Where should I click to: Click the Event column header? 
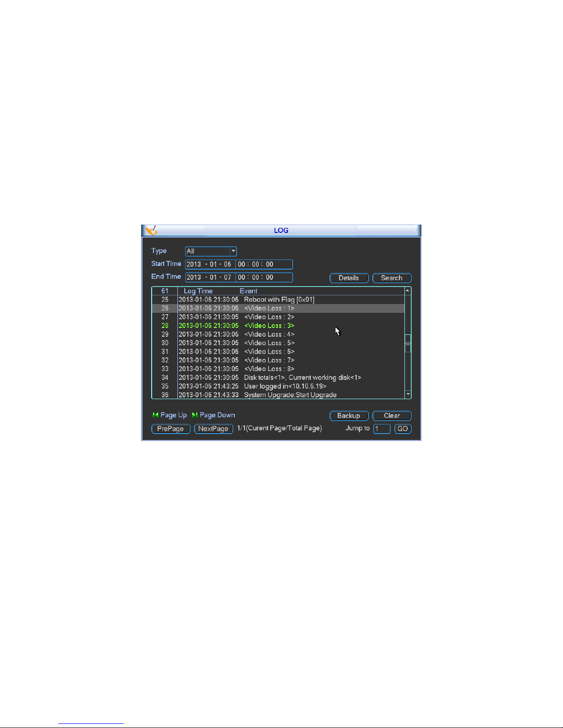pos(248,291)
